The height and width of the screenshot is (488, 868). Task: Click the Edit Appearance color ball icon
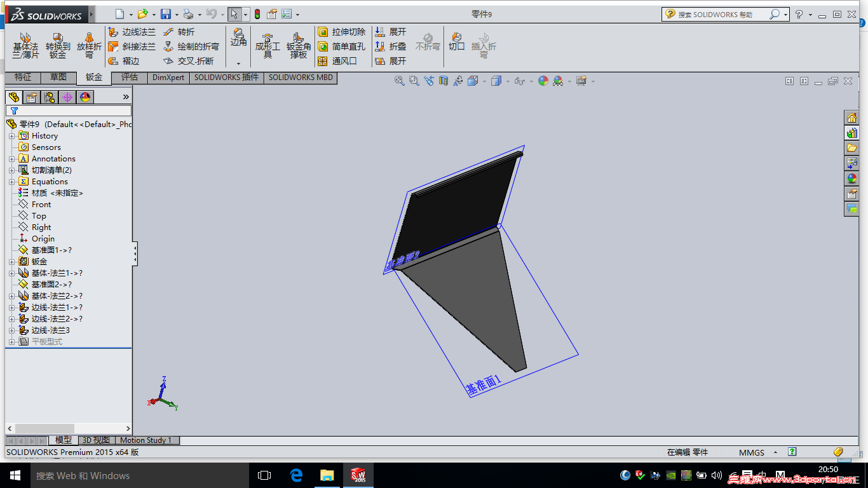pyautogui.click(x=543, y=81)
